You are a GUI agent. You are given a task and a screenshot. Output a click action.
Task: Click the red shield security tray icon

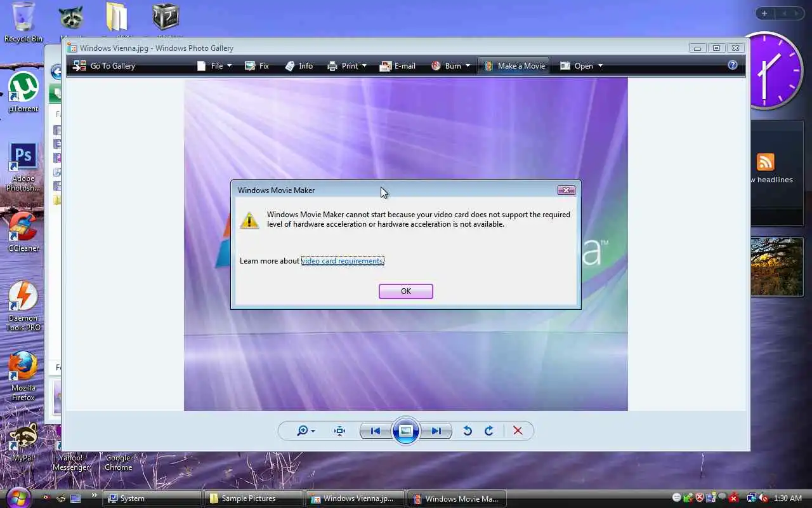click(700, 498)
